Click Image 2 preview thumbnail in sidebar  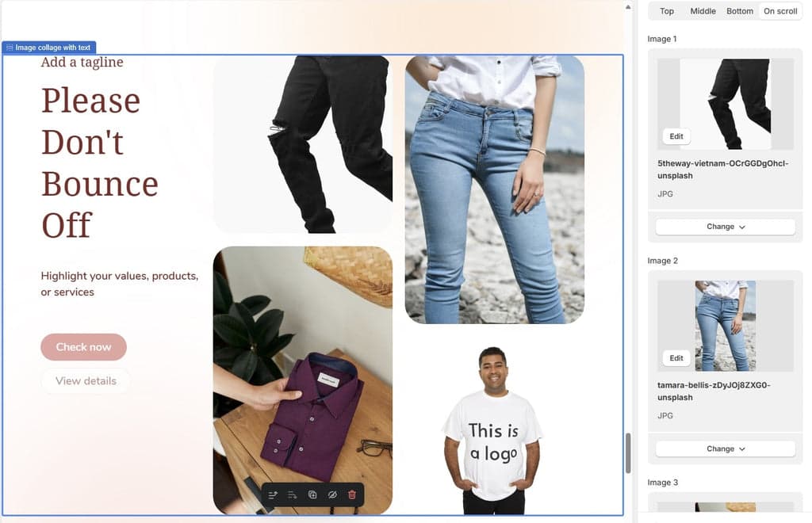[725, 326]
